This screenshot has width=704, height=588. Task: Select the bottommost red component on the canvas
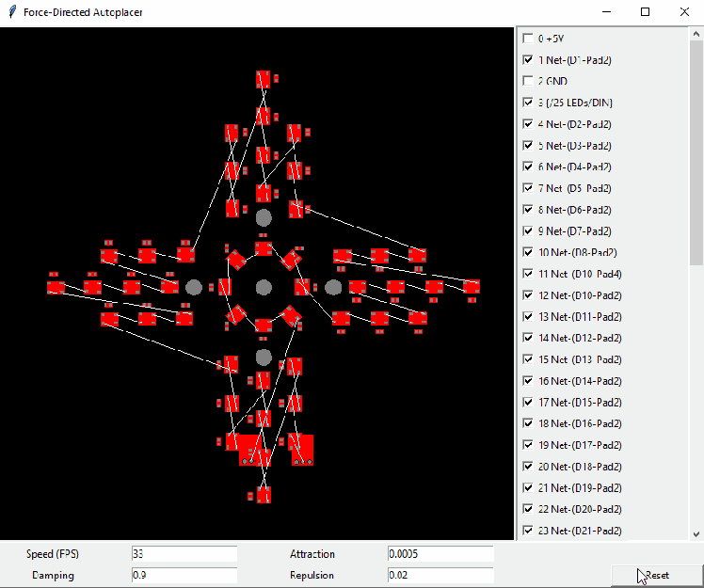click(x=264, y=494)
